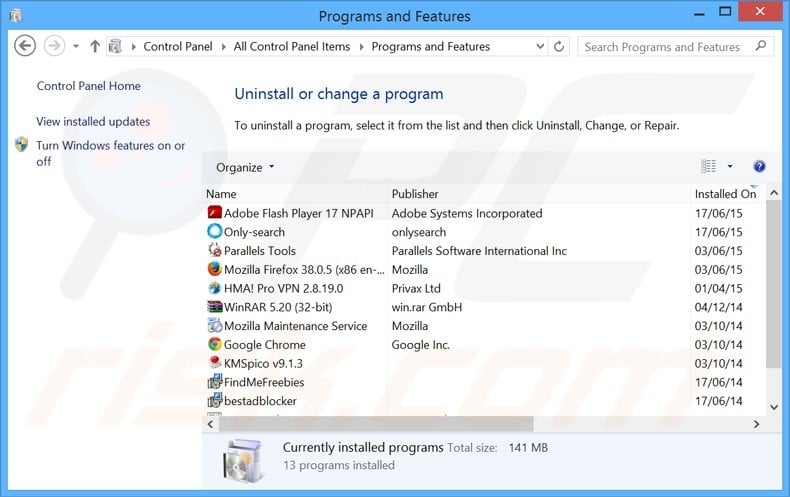Select the Only-search entry name
This screenshot has width=790, height=497.
coord(254,232)
